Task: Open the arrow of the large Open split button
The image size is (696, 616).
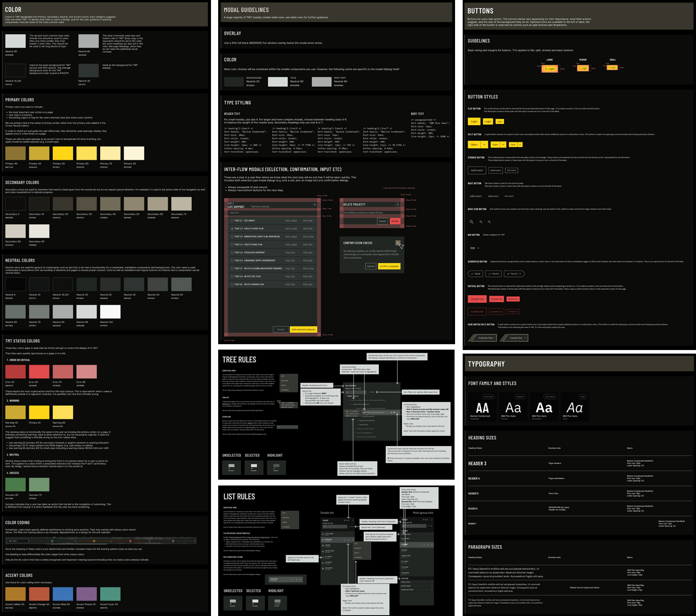Action: (485, 144)
